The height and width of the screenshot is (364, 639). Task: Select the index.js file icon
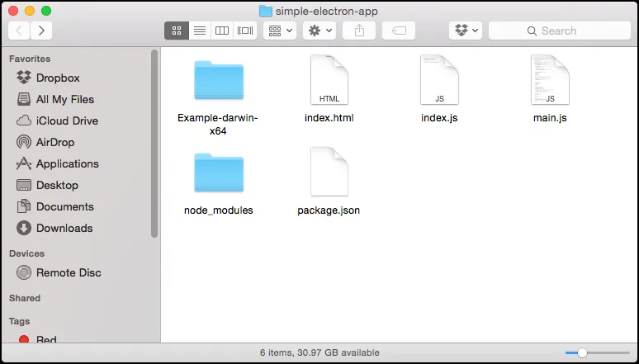tap(439, 80)
